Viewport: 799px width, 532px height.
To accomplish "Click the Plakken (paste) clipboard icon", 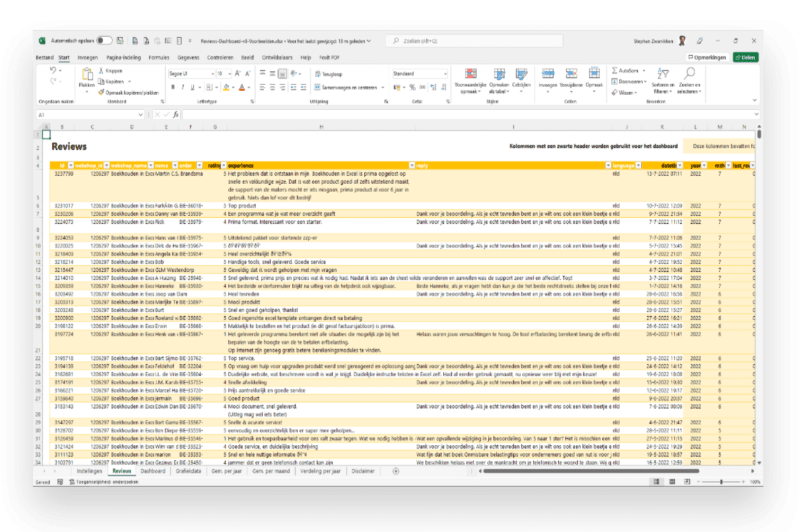I will (87, 75).
